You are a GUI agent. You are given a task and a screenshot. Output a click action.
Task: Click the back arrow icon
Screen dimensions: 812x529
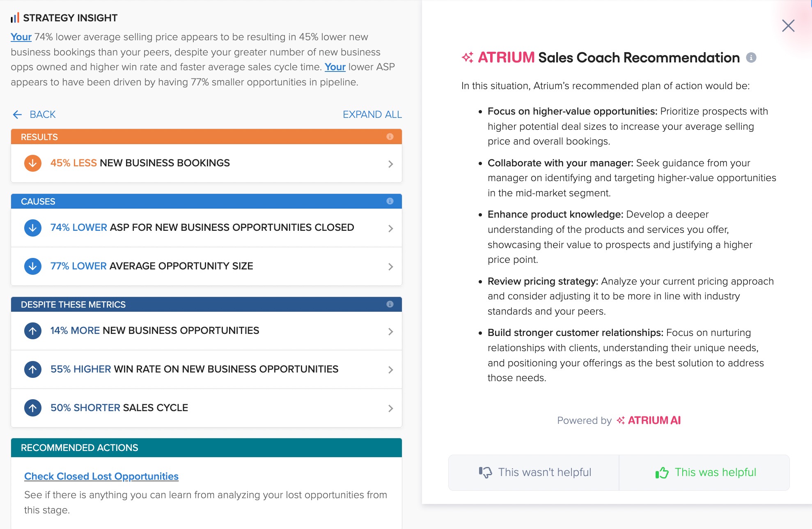point(17,115)
